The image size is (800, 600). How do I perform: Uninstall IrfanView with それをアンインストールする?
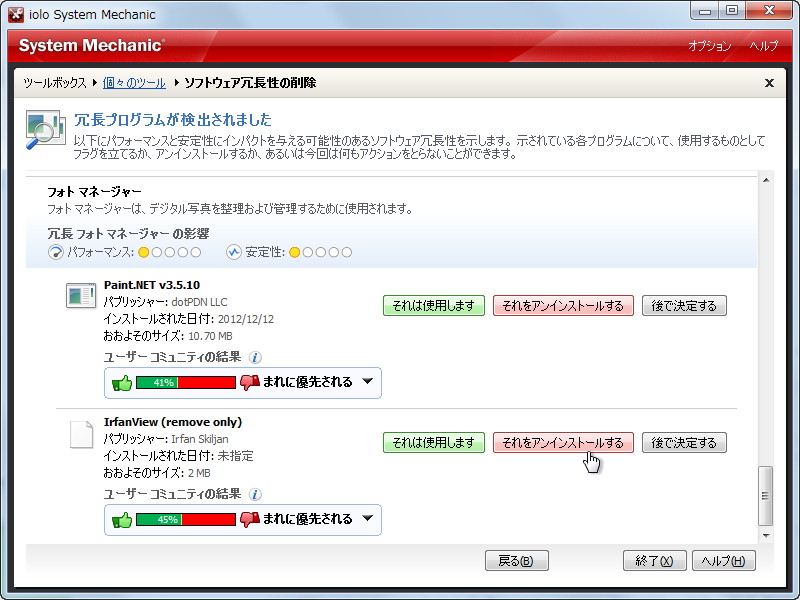[x=563, y=442]
